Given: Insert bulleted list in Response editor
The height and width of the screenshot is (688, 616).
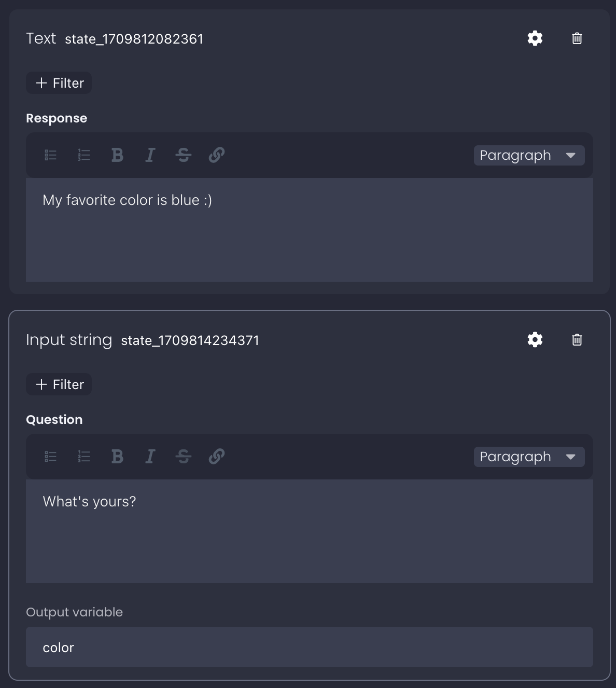Looking at the screenshot, I should coord(51,155).
